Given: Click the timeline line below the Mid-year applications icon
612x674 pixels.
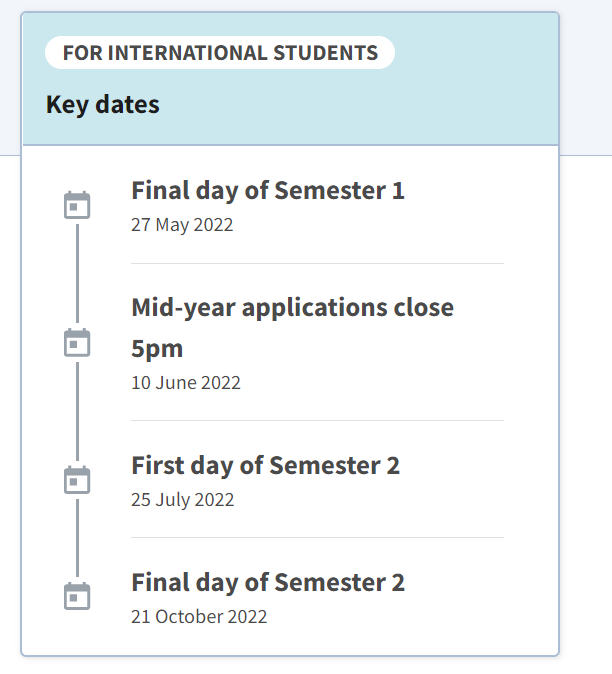Looking at the screenshot, I should point(77,411).
